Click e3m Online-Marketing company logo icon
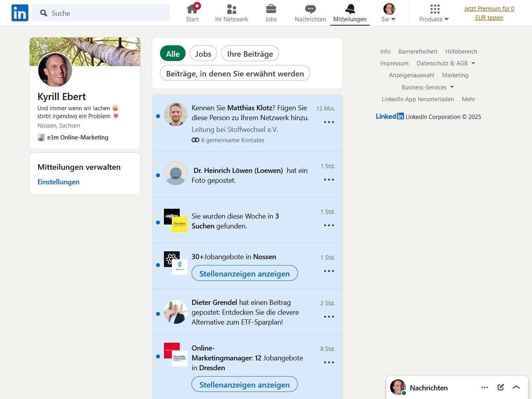The height and width of the screenshot is (399, 532). point(41,137)
